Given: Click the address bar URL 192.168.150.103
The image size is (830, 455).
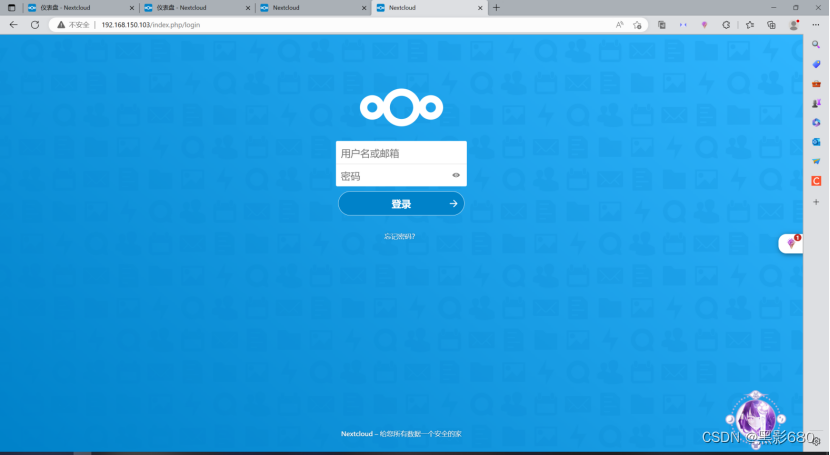Looking at the screenshot, I should [x=151, y=25].
